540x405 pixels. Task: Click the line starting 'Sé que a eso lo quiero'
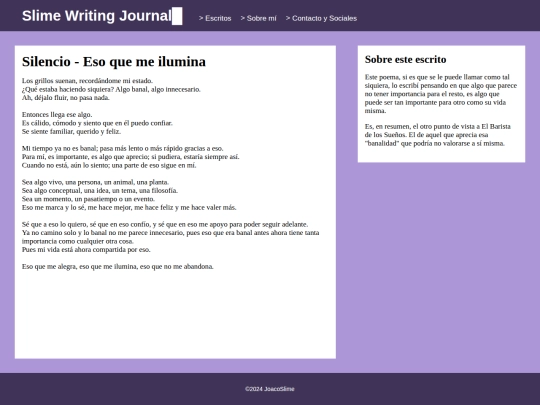(165, 224)
